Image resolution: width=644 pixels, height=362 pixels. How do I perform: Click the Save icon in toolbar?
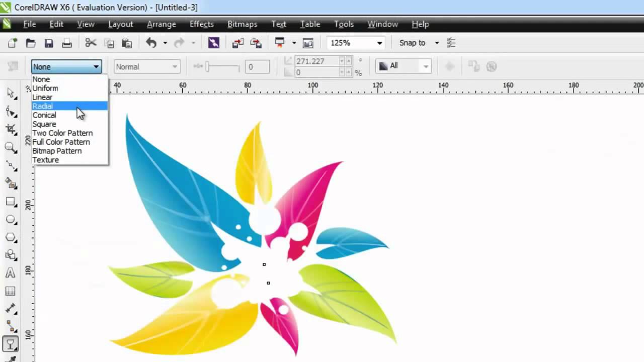coord(49,43)
